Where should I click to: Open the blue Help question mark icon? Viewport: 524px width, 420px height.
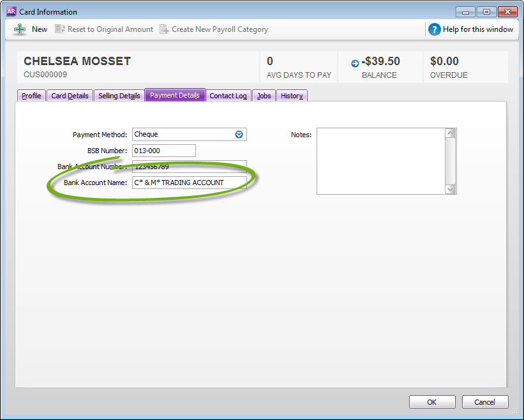tap(434, 29)
